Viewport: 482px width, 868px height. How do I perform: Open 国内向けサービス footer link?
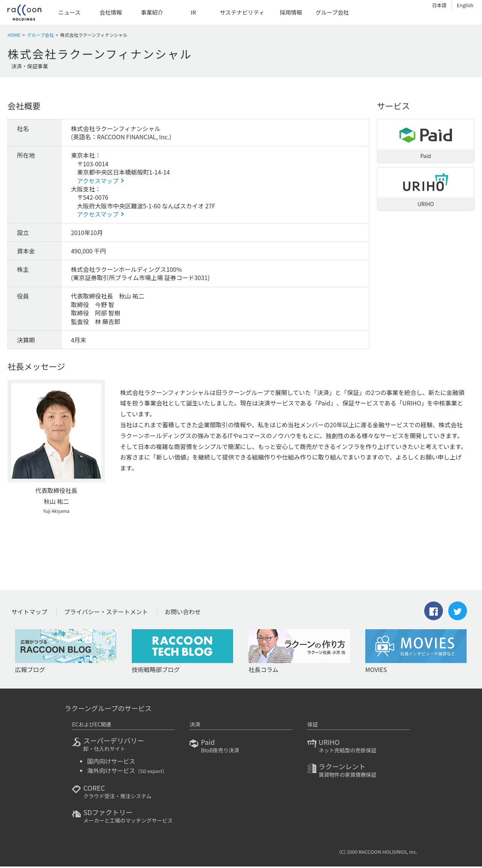tap(111, 761)
